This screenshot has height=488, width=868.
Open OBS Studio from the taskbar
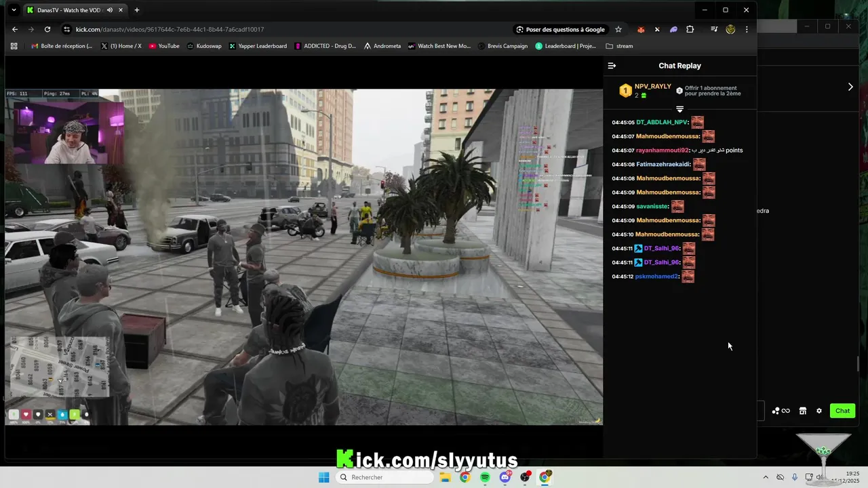(525, 477)
